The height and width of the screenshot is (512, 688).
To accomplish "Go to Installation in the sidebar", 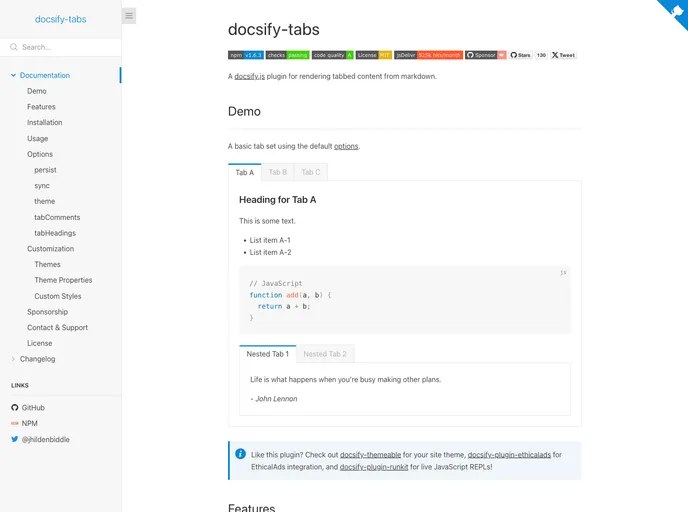I will point(45,122).
